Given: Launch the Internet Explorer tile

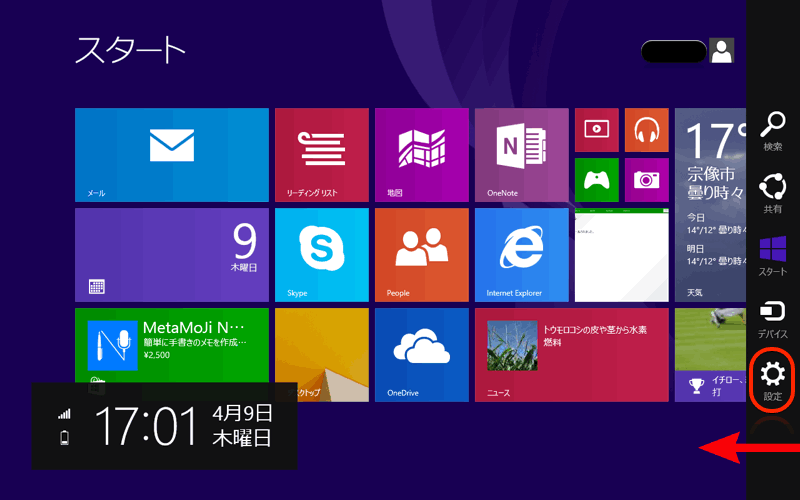Looking at the screenshot, I should click(521, 255).
